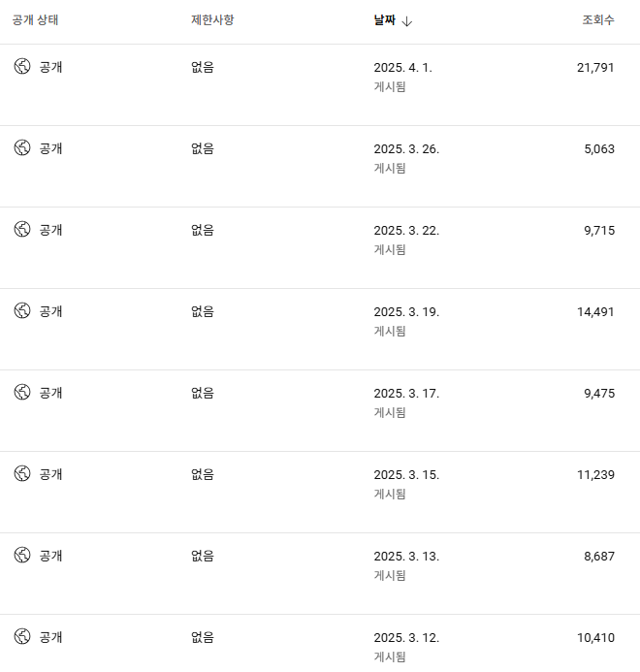Click the 2025. 4. 1. published date
This screenshot has width=640, height=672.
[403, 68]
